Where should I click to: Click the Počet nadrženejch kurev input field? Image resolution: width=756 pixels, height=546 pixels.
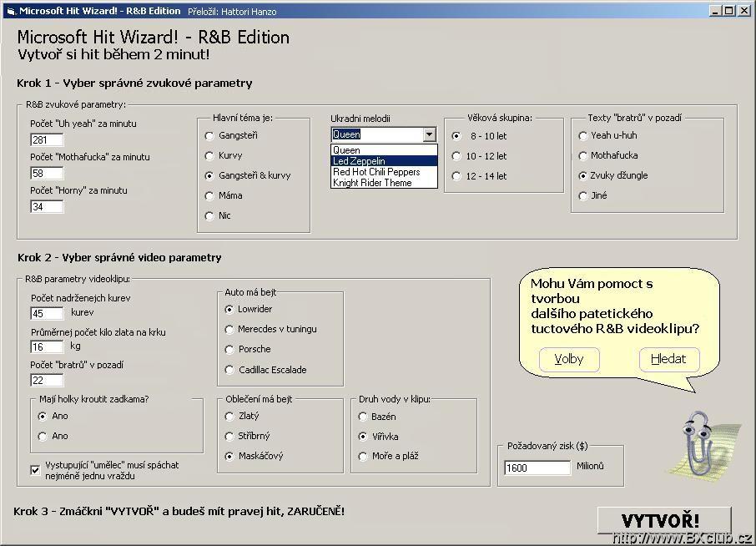tap(47, 314)
